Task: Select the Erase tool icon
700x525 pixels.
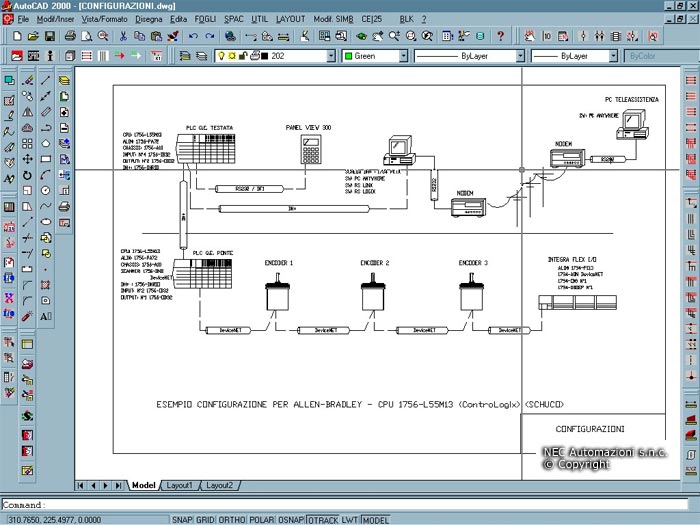Action: coord(28,80)
